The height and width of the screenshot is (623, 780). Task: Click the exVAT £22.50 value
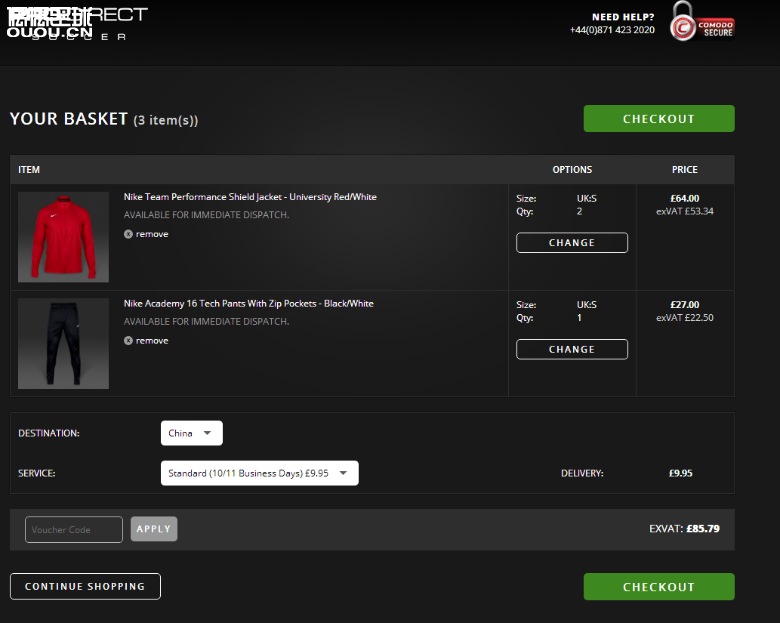[684, 317]
